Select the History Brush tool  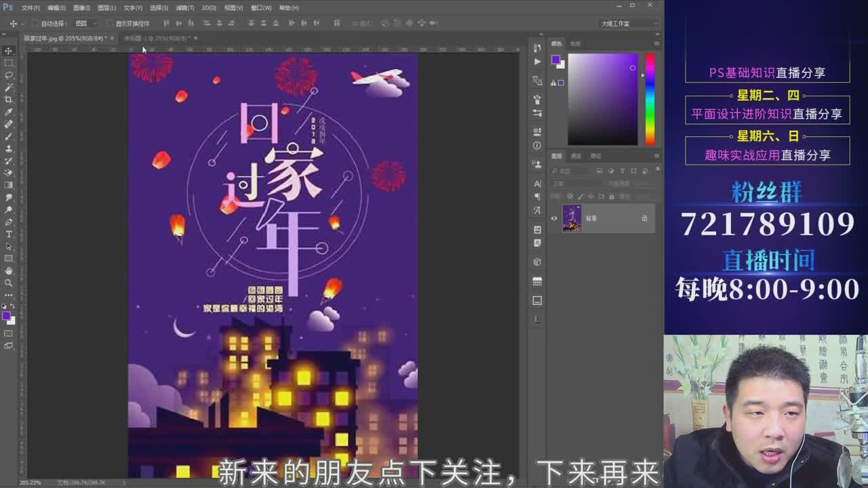click(x=9, y=161)
